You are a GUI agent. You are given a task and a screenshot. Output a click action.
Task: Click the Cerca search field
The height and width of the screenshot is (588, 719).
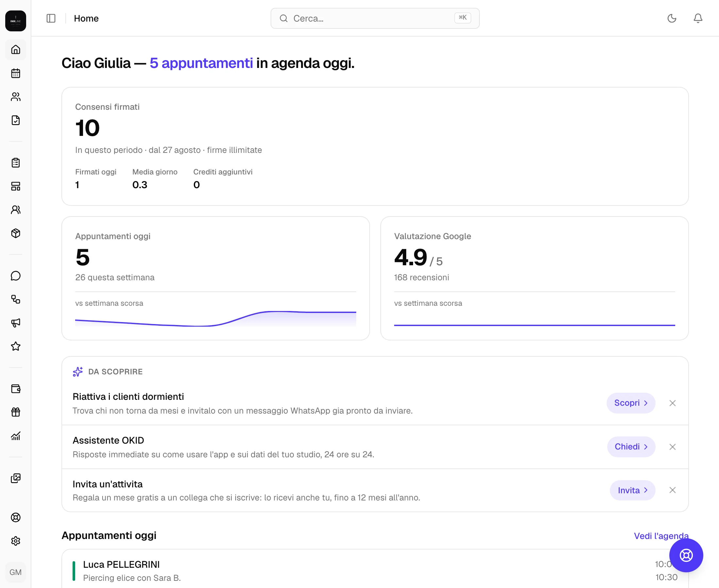(375, 18)
